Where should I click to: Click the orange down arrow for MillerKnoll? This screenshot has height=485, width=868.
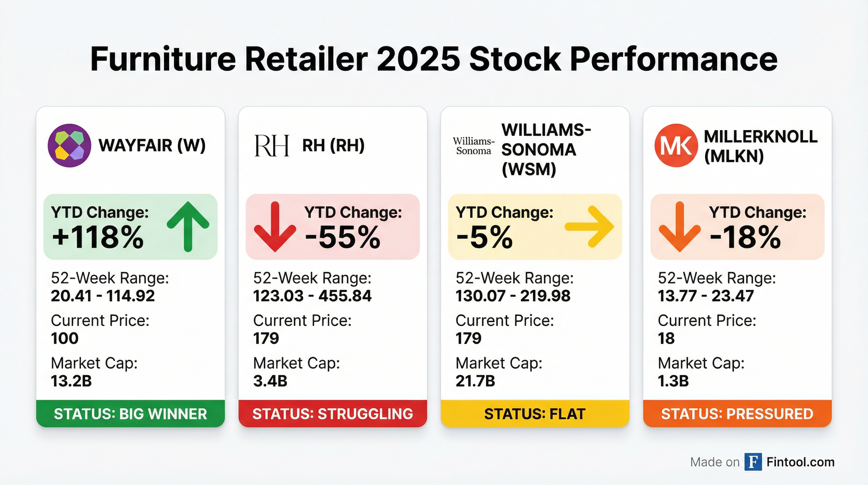[x=680, y=227]
